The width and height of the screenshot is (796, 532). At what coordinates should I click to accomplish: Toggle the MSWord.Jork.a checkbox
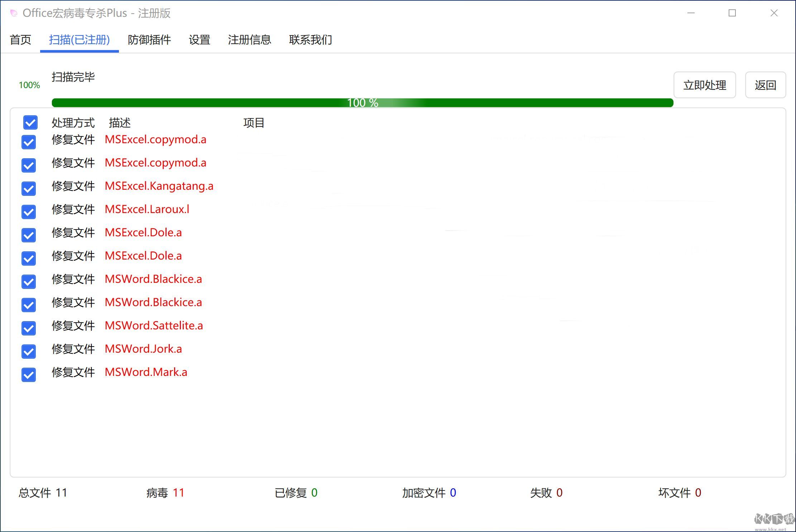(x=29, y=352)
